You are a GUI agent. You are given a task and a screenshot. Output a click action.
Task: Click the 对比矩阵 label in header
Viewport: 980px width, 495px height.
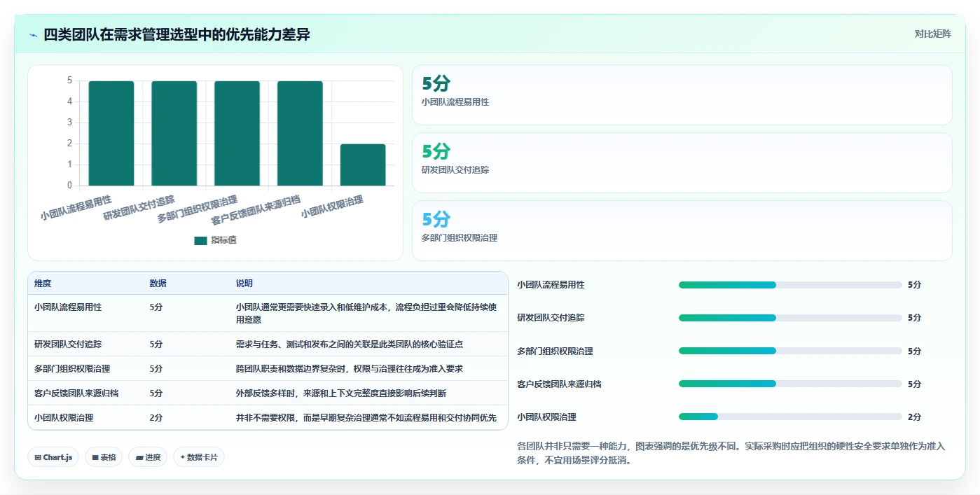(x=932, y=34)
